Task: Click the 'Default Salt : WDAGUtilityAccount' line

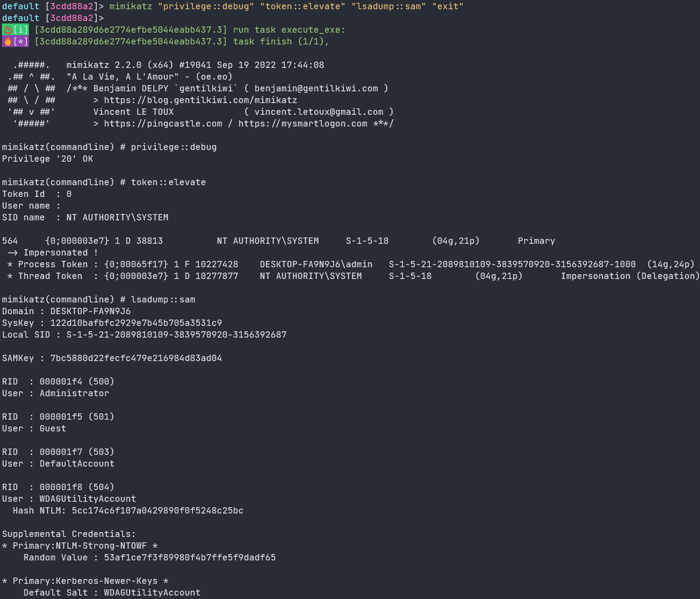Action: (x=112, y=593)
